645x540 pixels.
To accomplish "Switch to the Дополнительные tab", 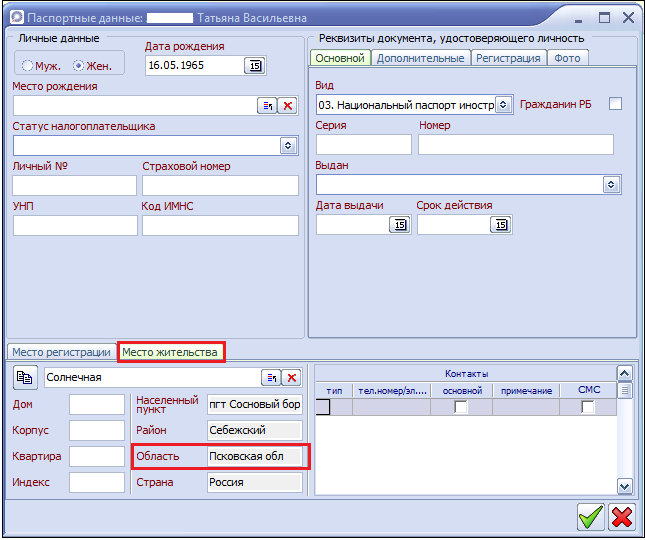I will [x=421, y=58].
